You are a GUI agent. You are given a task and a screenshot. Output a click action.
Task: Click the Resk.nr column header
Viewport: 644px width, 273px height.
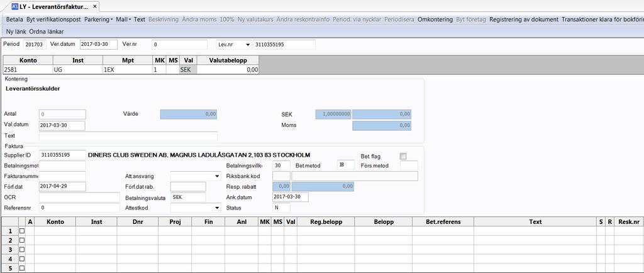(x=629, y=221)
